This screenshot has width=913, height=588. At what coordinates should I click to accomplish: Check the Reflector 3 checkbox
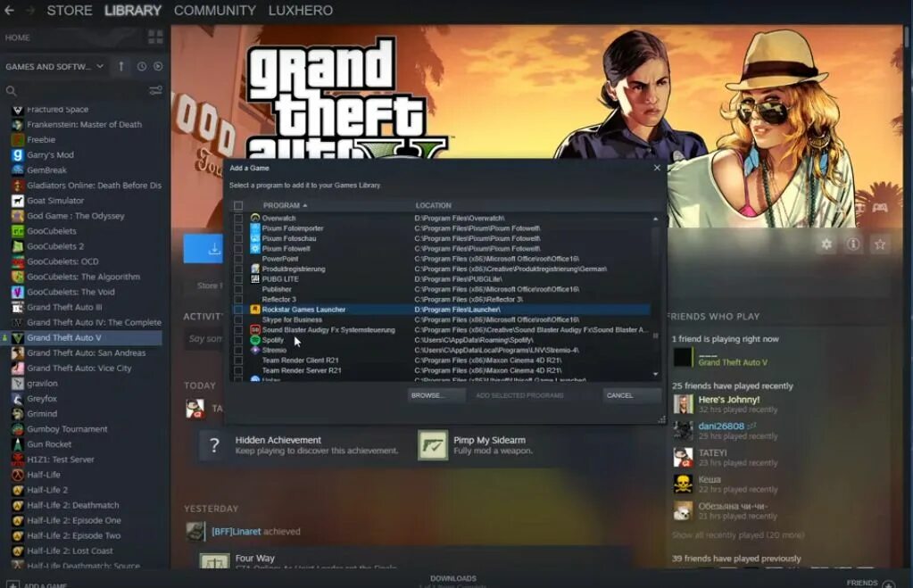238,299
